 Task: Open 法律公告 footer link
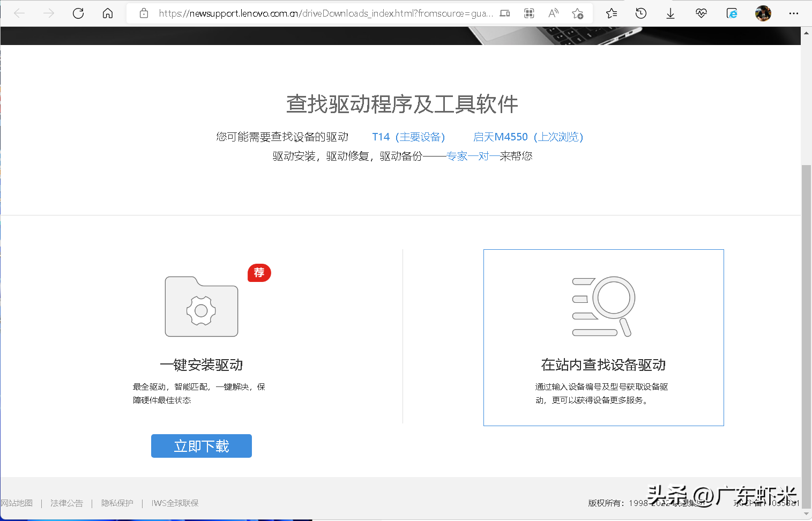[67, 503]
